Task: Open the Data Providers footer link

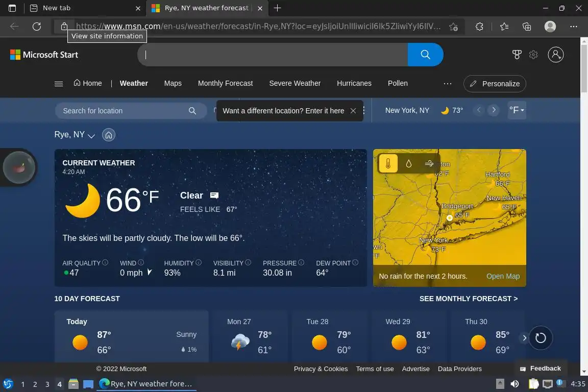Action: click(x=459, y=369)
